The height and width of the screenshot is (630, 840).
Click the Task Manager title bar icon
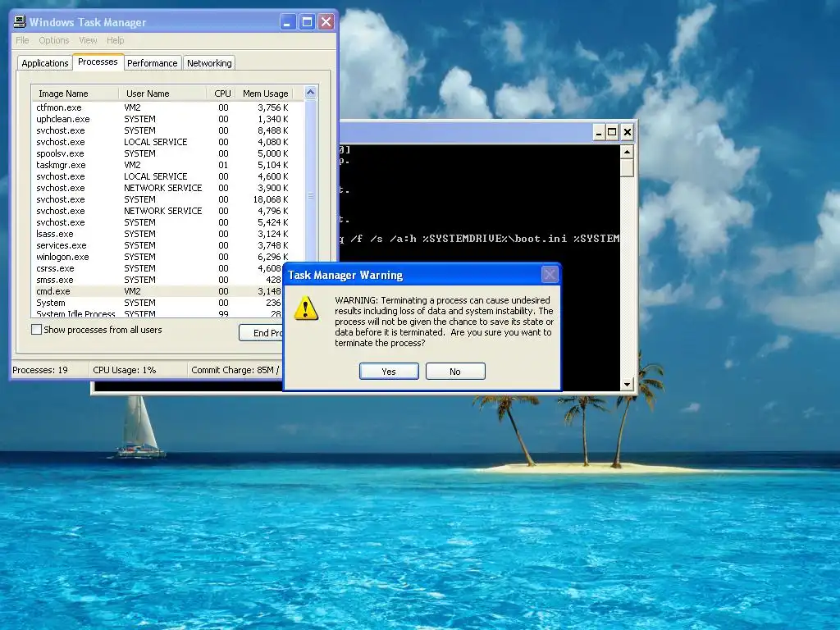coord(20,21)
